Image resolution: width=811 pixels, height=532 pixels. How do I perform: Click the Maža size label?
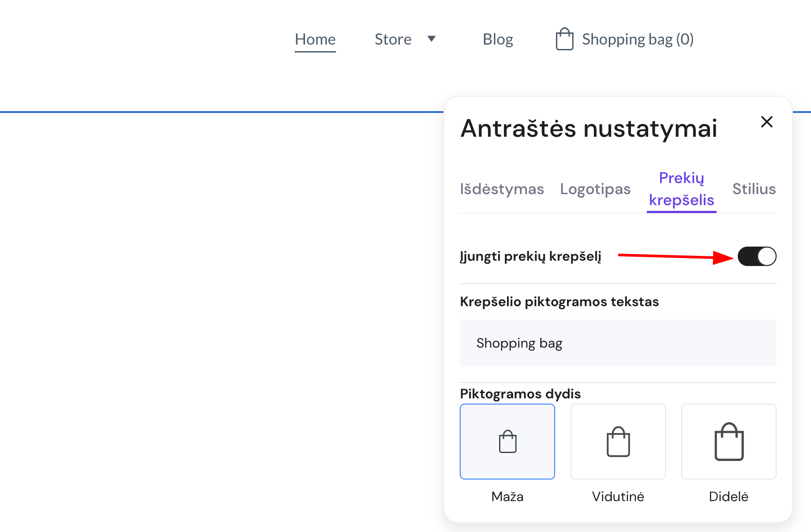(x=507, y=497)
